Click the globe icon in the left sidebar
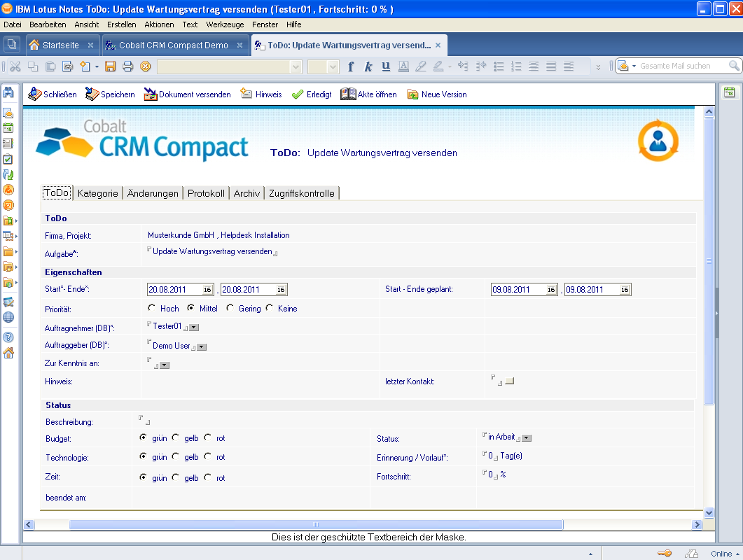The image size is (743, 560). point(8,317)
